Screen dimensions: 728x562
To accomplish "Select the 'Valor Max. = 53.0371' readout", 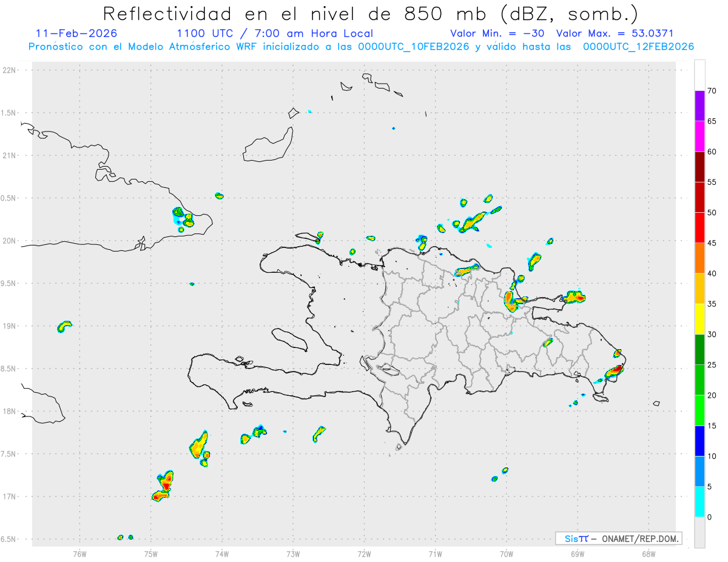I will [615, 33].
